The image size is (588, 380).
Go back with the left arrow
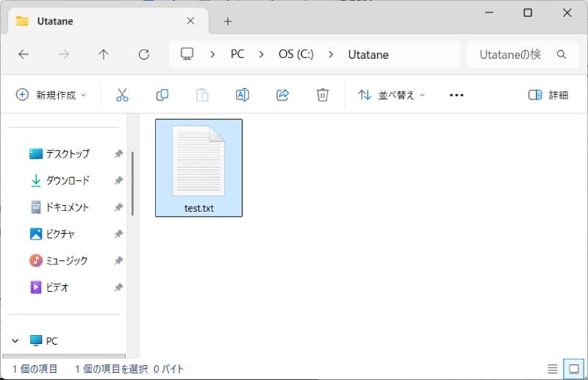(24, 54)
